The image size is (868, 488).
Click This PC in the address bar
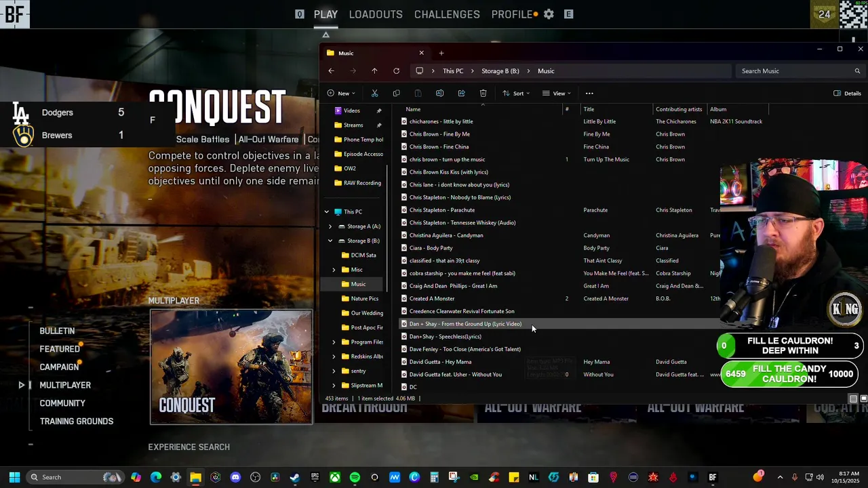tap(453, 71)
